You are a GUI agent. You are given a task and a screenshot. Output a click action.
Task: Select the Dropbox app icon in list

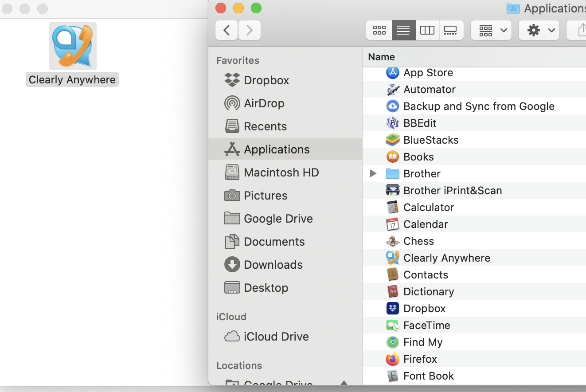click(393, 308)
